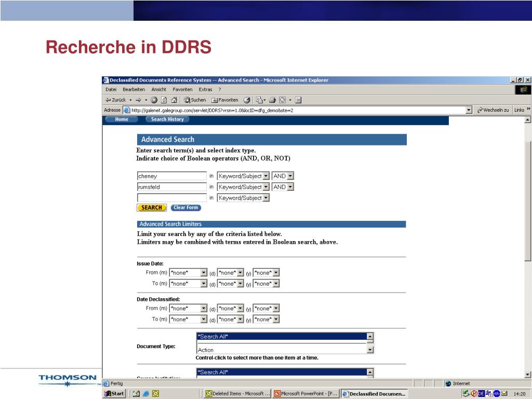Click the Outlook quick launch icon

[x=155, y=394]
